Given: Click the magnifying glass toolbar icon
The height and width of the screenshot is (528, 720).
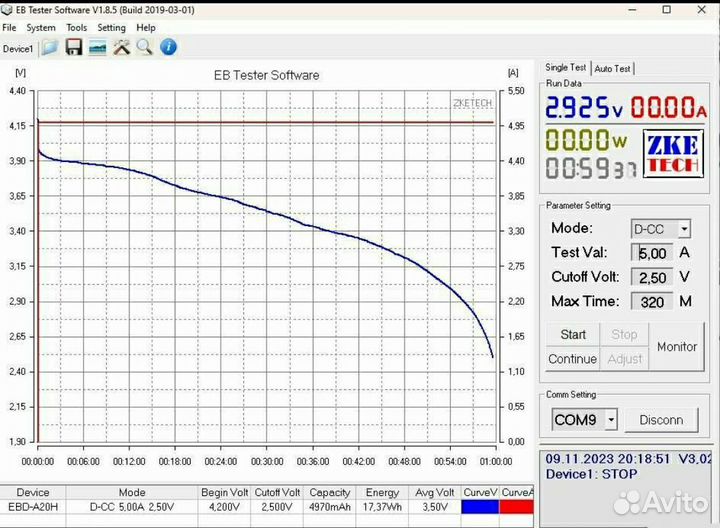Looking at the screenshot, I should [145, 47].
